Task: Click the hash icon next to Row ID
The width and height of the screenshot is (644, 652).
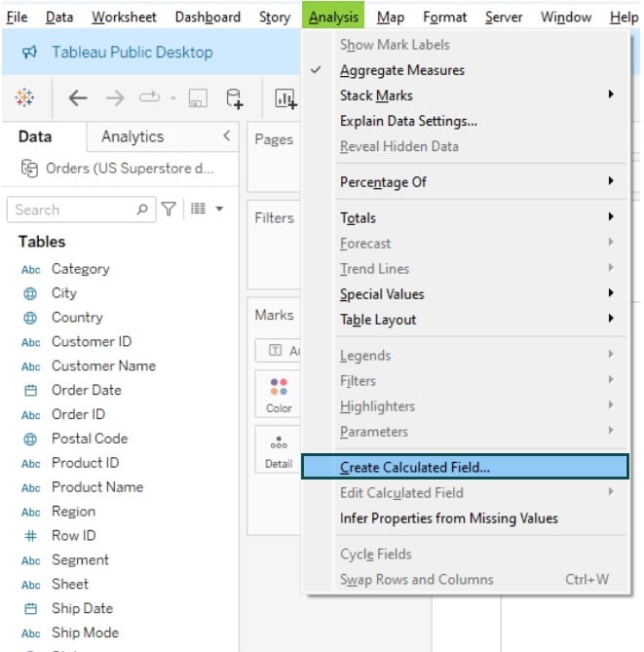Action: coord(30,536)
